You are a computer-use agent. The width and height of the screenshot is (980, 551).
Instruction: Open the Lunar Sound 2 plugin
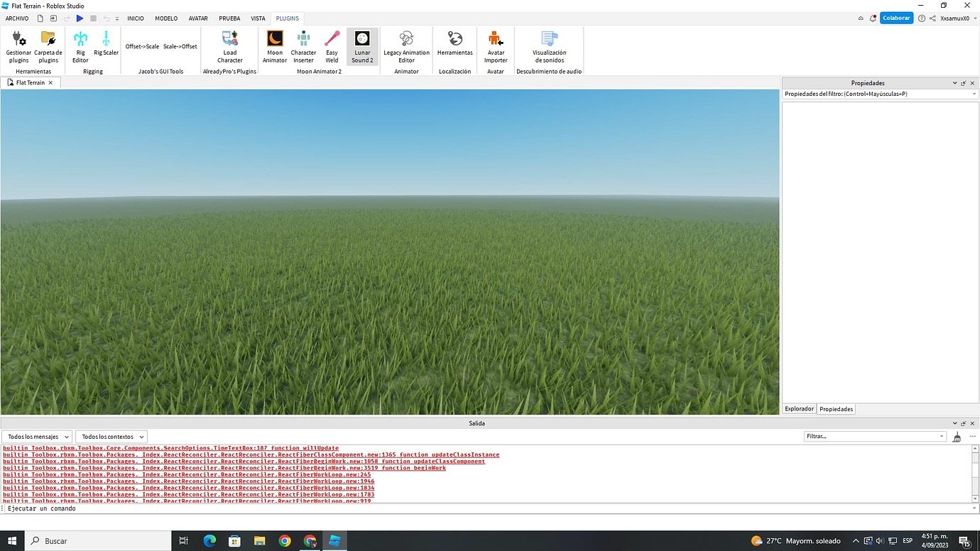(x=362, y=47)
